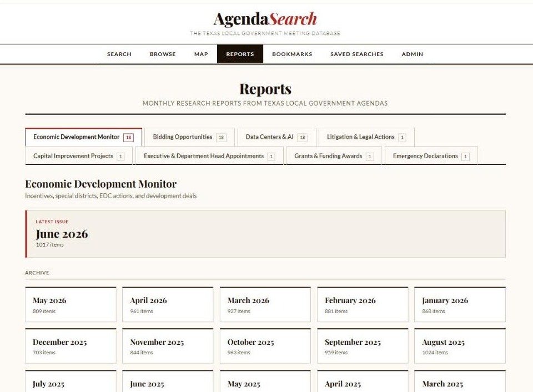Click the Monthly Research Reports subtitle
The height and width of the screenshot is (392, 533).
click(x=265, y=103)
